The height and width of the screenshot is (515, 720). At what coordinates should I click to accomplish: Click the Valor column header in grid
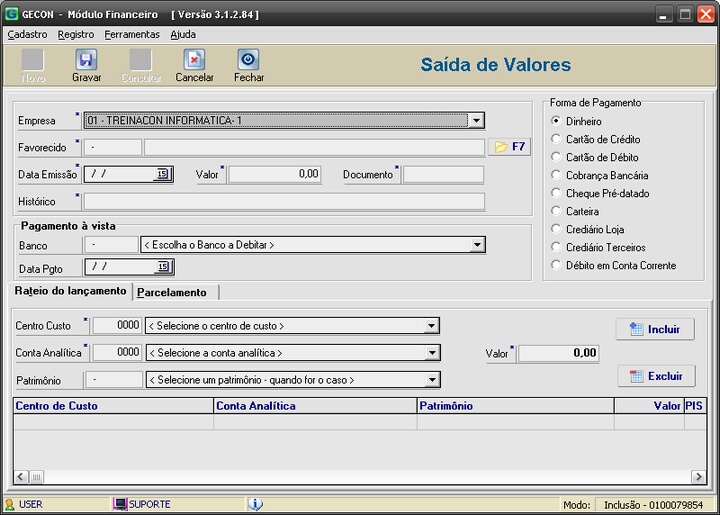point(649,406)
